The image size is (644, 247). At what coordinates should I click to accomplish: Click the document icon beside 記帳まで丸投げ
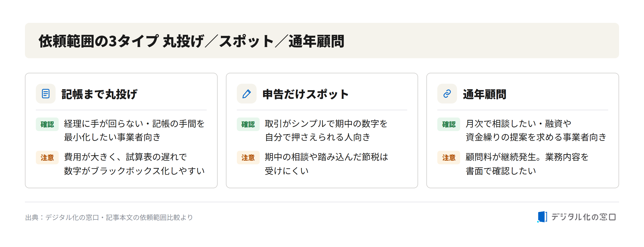(46, 94)
